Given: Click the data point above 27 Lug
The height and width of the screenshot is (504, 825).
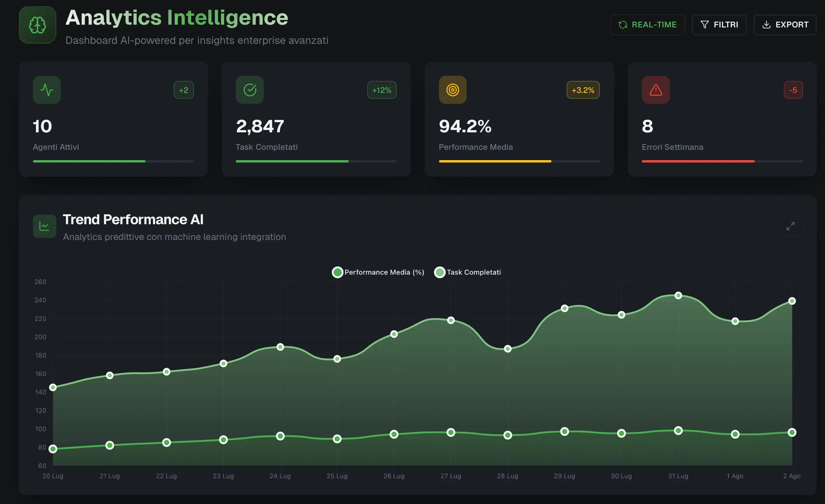Looking at the screenshot, I should click(450, 320).
